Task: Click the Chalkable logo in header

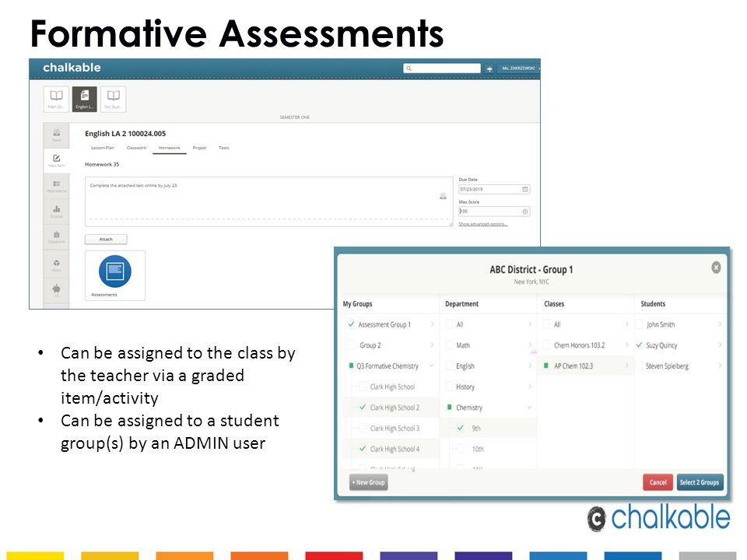Action: 72,68
